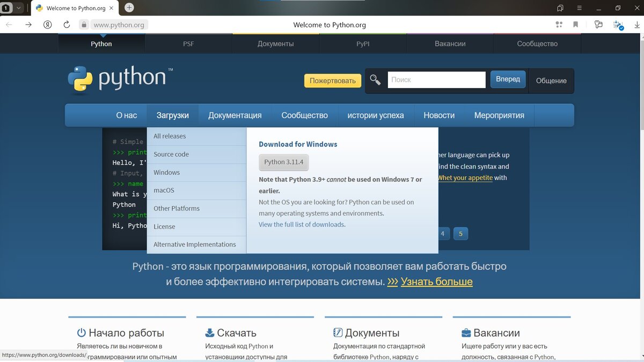Screen dimensions: 644x362
Task: Choose License in downloads menu
Action: [196, 227]
